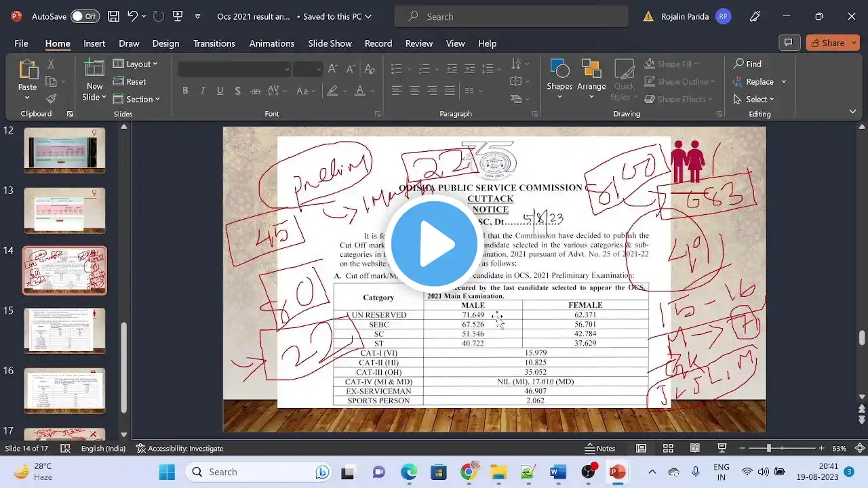Center align text
The height and width of the screenshot is (488, 868).
click(x=414, y=91)
